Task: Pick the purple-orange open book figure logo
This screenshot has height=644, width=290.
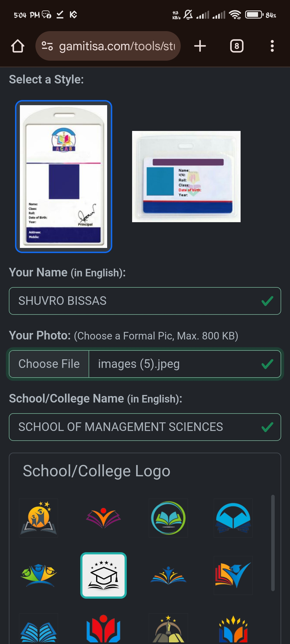Action: pyautogui.click(x=103, y=518)
